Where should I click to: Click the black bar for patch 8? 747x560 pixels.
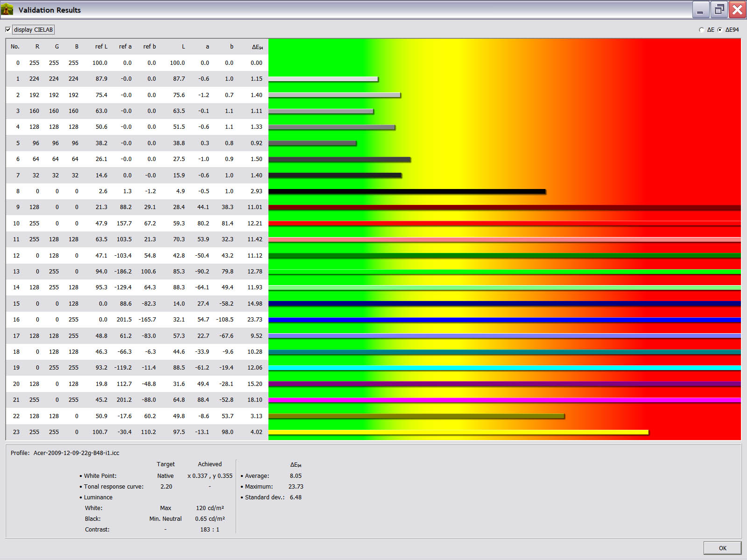[406, 191]
